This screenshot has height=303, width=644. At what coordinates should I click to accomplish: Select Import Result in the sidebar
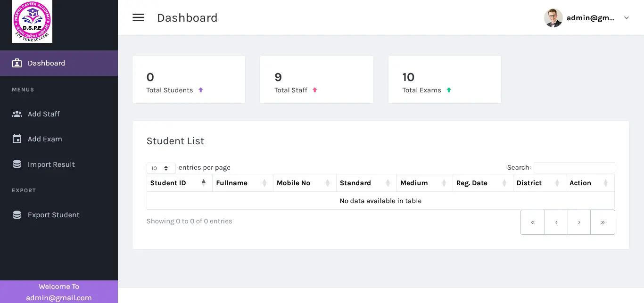point(51,164)
